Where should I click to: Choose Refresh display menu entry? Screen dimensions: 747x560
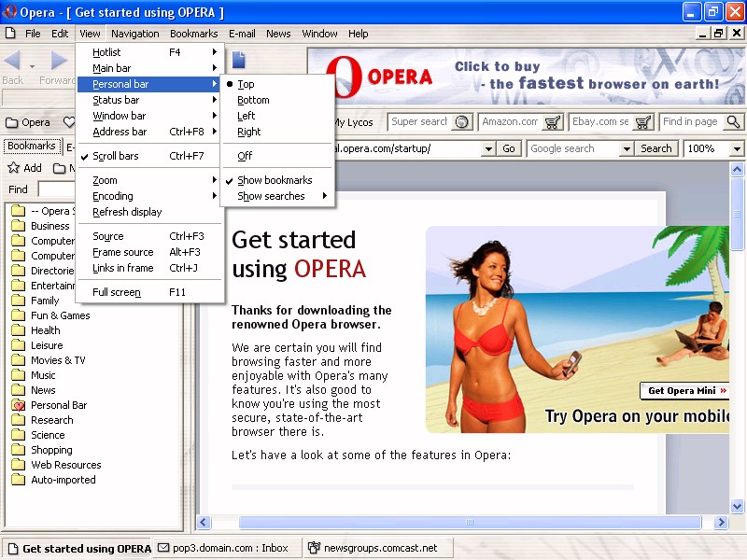click(149, 212)
